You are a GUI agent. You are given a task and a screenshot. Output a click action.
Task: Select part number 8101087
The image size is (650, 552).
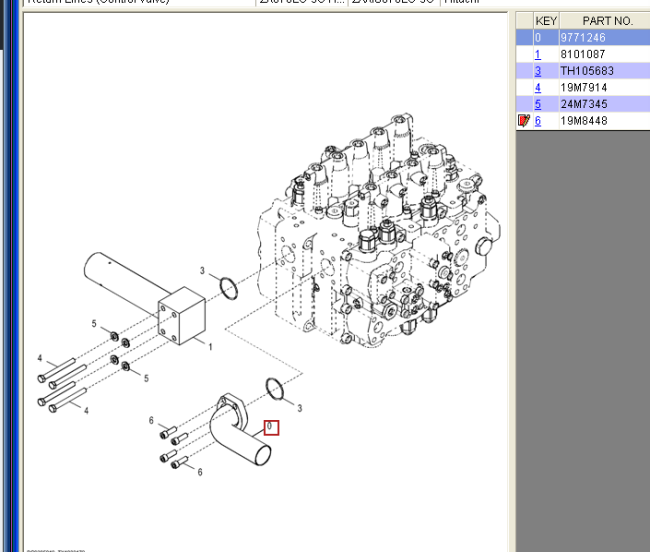(582, 54)
